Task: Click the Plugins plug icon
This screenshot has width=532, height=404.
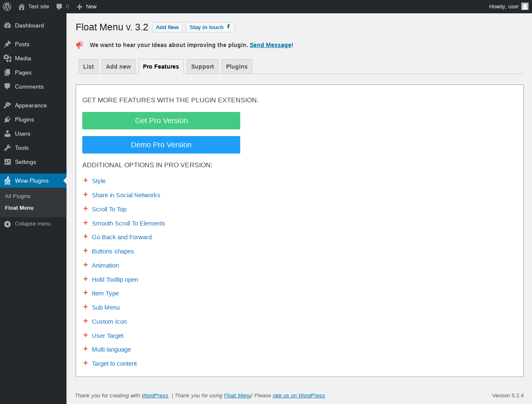Action: [7, 119]
